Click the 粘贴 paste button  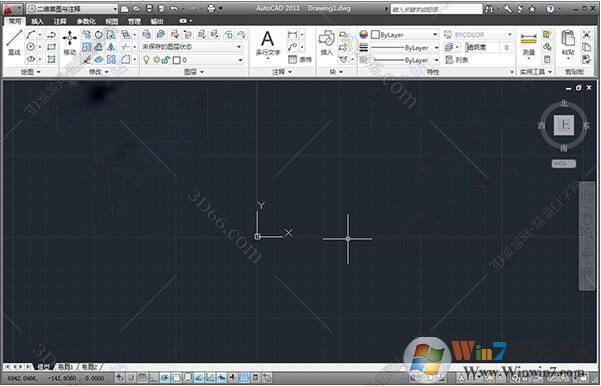pyautogui.click(x=568, y=43)
